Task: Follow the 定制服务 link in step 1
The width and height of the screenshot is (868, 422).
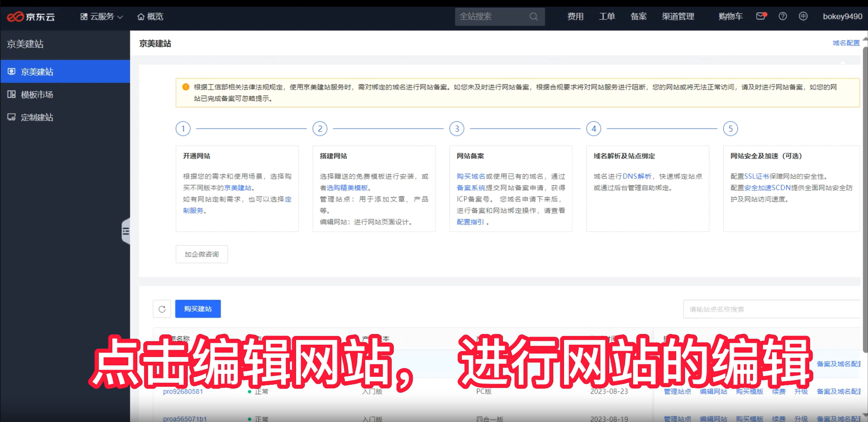Action: point(193,211)
